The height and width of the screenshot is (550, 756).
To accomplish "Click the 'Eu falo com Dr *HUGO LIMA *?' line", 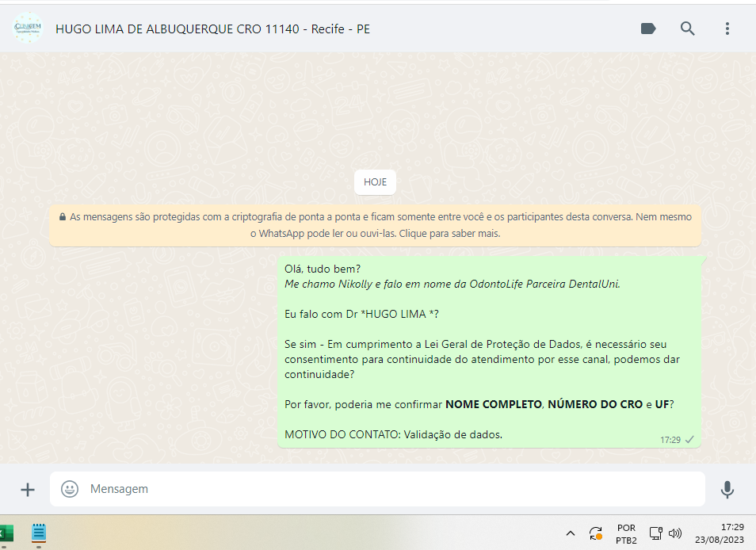I will click(361, 315).
